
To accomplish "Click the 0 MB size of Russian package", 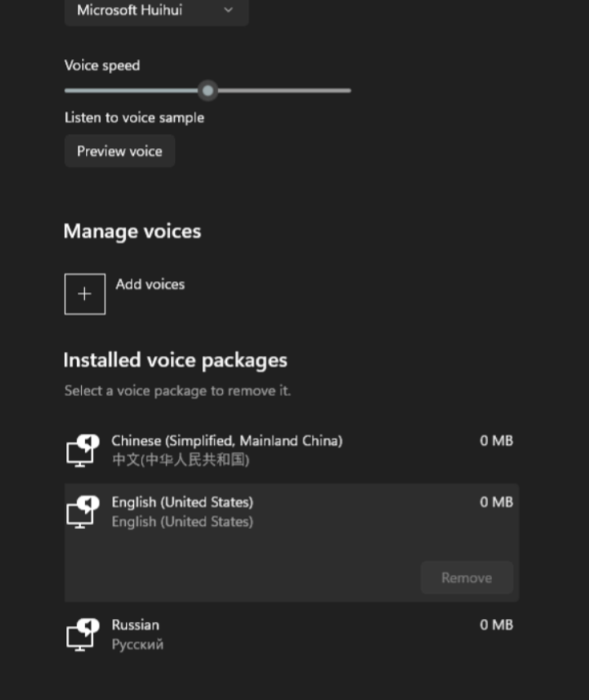I will click(496, 625).
